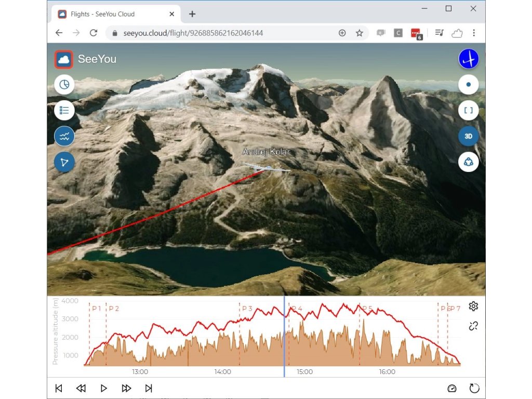
Task: Fast forward the flight replay
Action: [x=126, y=388]
